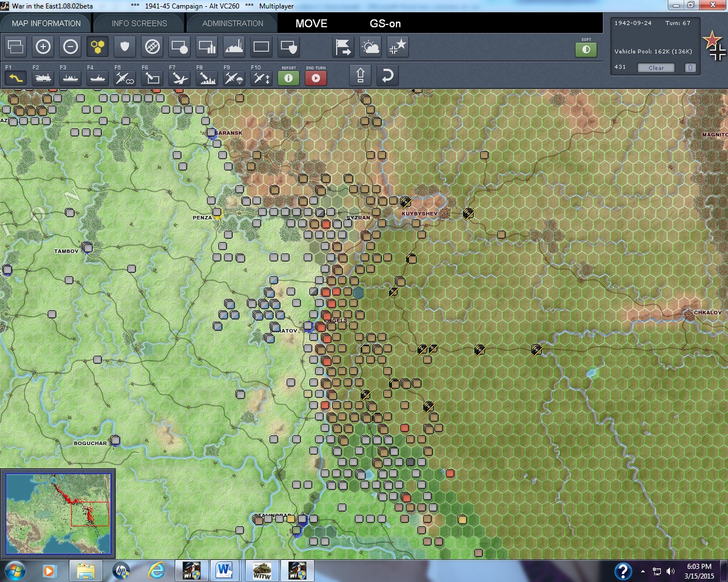Image resolution: width=728 pixels, height=582 pixels.
Task: Adjust volume via the speaker tray icon
Action: [670, 571]
